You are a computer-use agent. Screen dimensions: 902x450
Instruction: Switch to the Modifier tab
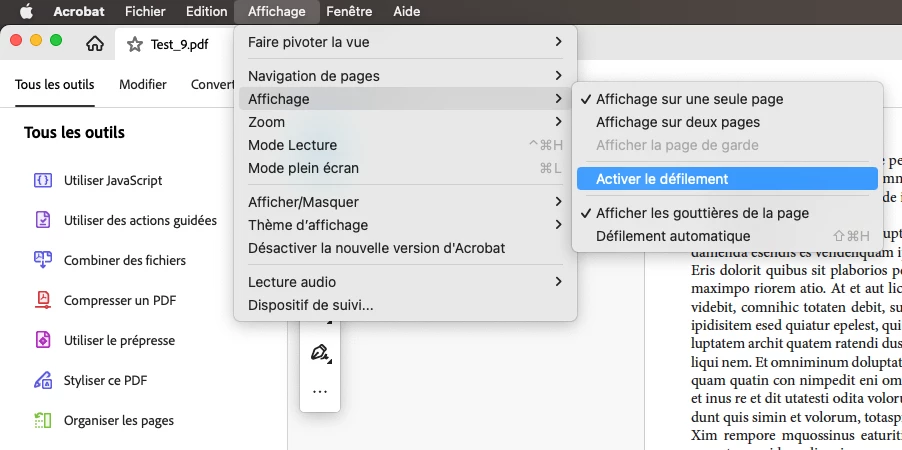[143, 85]
